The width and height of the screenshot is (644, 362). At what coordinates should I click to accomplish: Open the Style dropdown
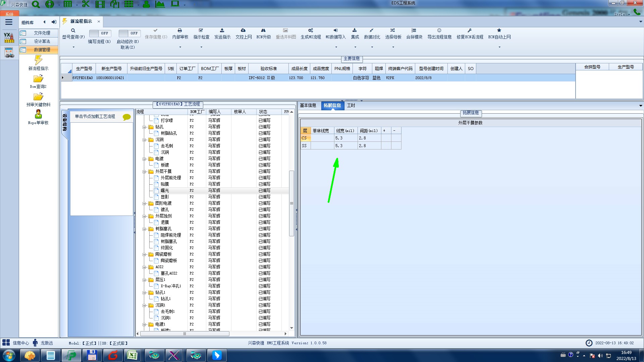point(622,14)
